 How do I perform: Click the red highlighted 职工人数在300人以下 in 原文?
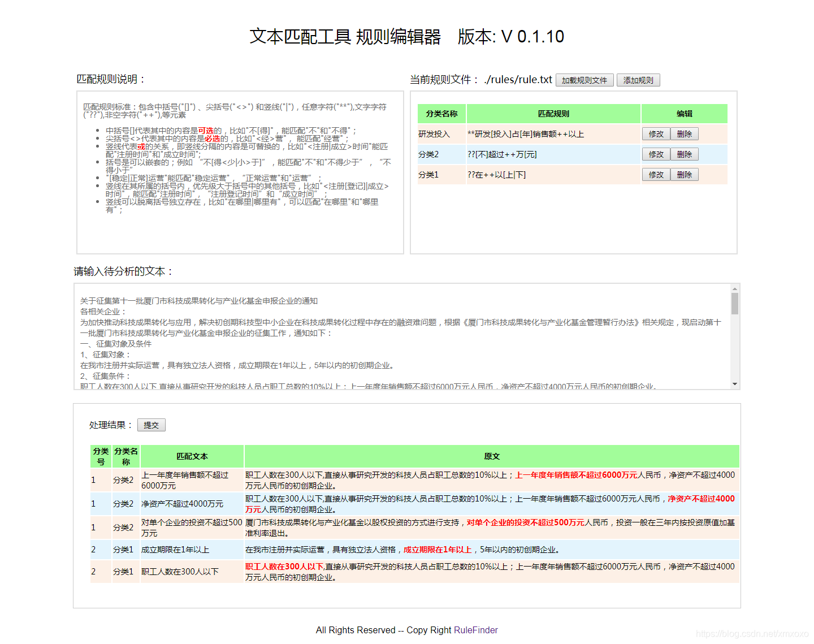(284, 567)
